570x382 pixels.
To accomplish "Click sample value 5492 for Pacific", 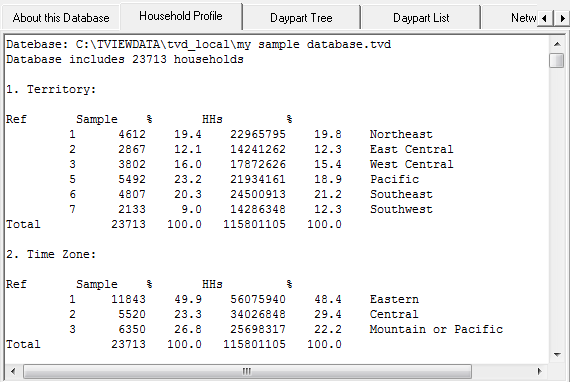I will 132,179.
